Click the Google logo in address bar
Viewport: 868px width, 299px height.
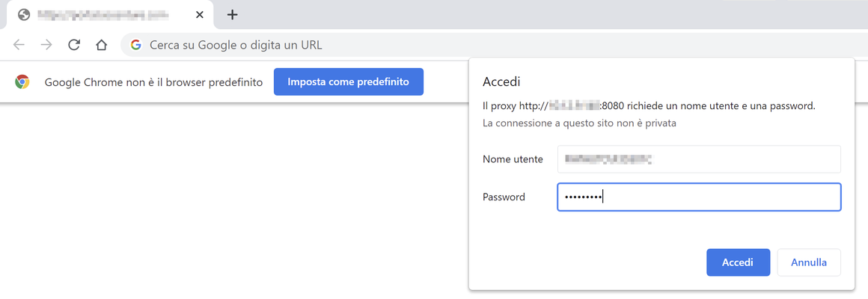click(136, 46)
